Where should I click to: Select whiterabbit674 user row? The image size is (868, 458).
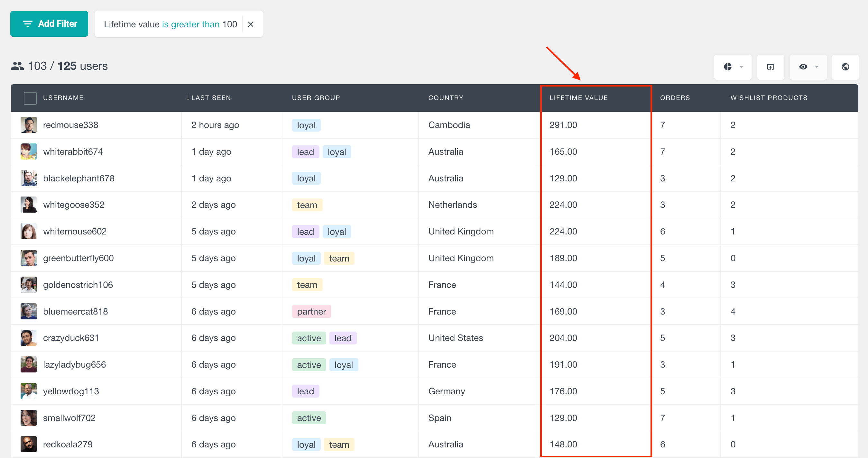433,151
